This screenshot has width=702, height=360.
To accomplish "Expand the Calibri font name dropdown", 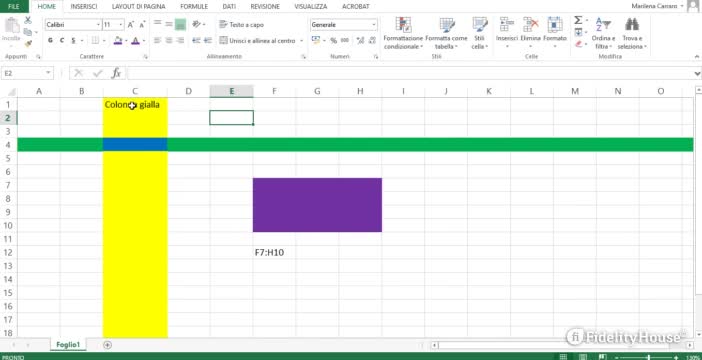I will click(x=98, y=25).
